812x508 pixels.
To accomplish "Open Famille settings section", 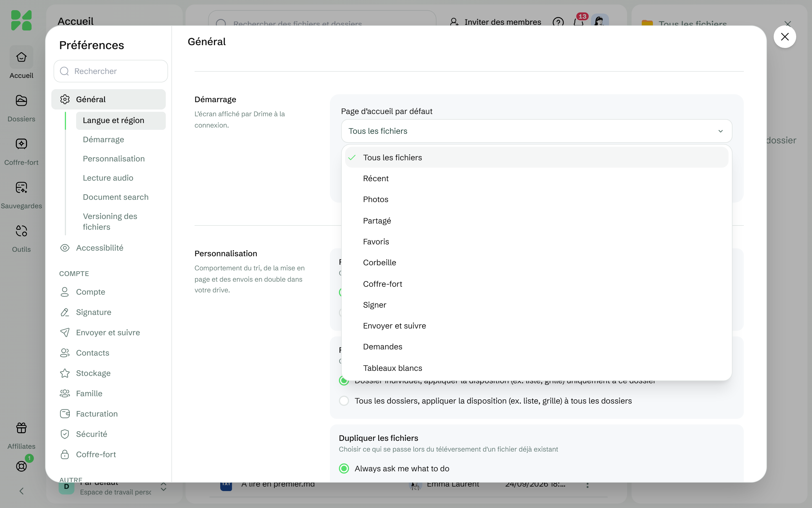I will (108, 393).
